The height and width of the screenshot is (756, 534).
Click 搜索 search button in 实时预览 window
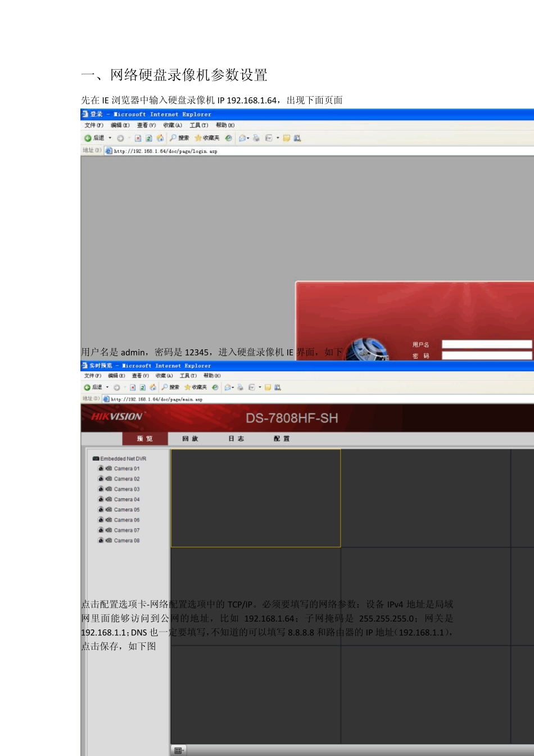tap(170, 388)
